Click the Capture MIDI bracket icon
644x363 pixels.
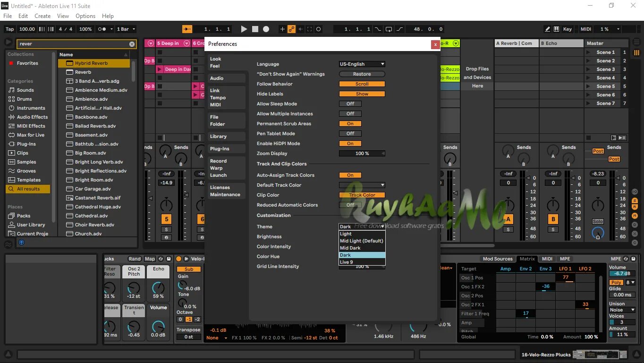tap(310, 29)
